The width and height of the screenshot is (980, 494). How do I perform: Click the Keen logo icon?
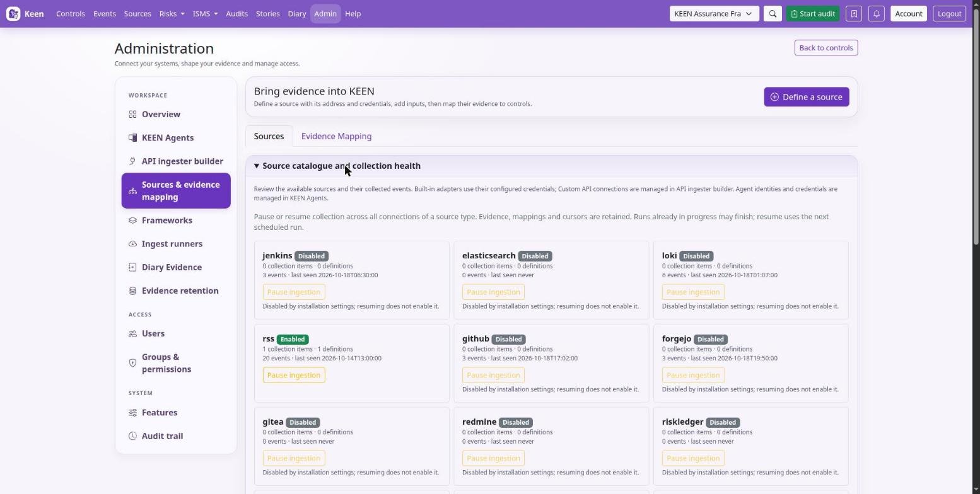tap(13, 14)
